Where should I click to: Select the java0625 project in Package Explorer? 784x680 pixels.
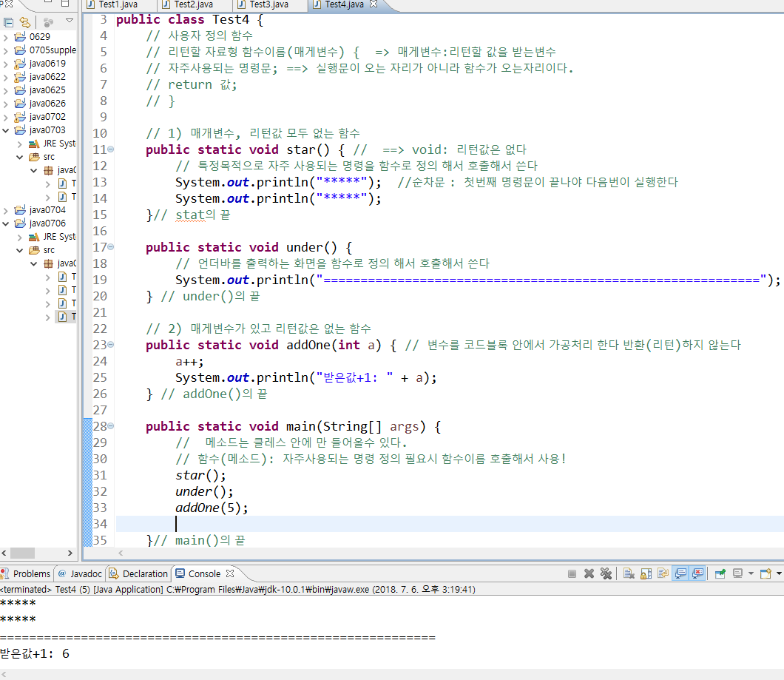47,90
